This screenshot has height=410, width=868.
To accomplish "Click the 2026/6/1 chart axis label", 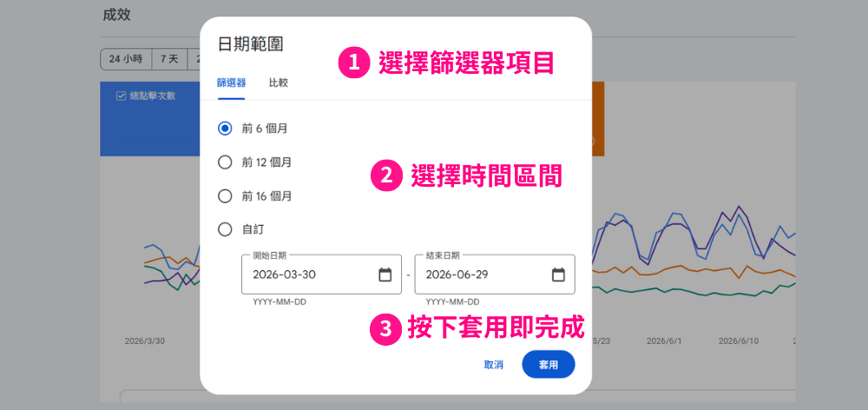I will click(664, 341).
